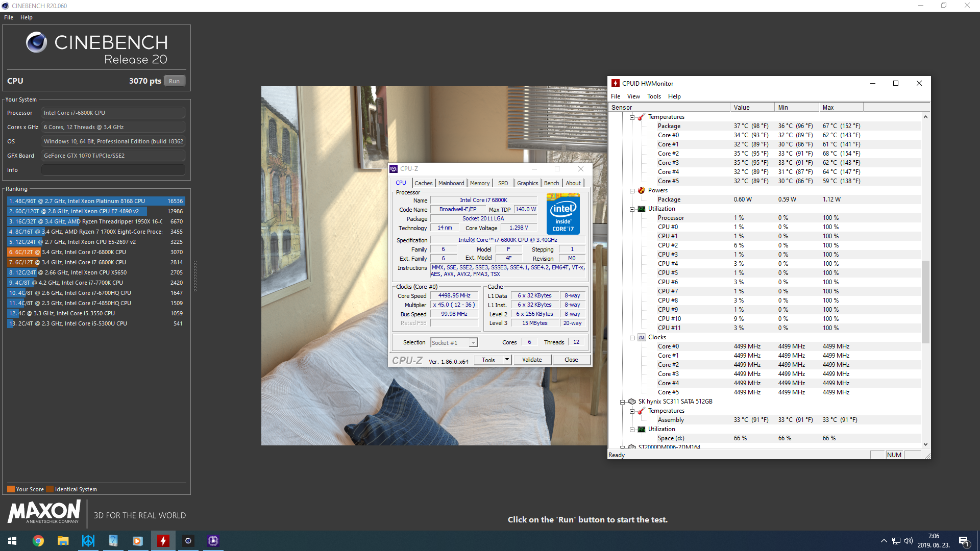Select the Ryzen Threadripper 1950X ranking entry
The image size is (980, 551).
click(96, 221)
